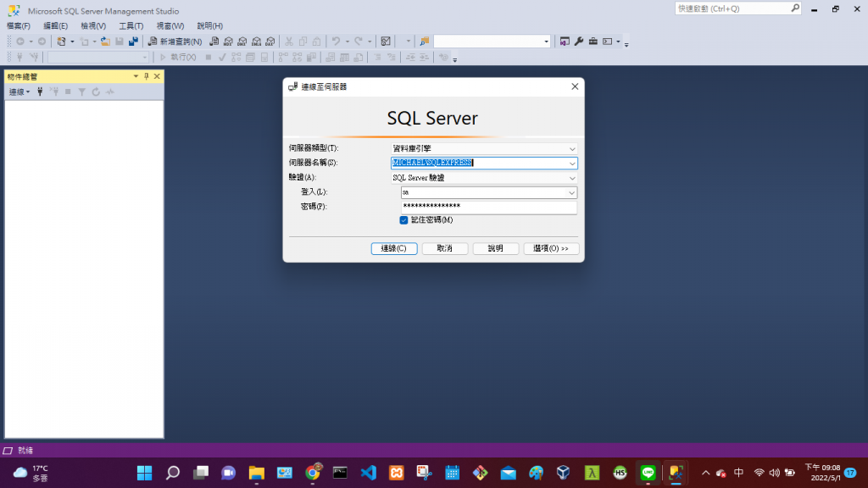This screenshot has width=868, height=488.
Task: Show hidden system tray icons chevron
Action: (705, 473)
